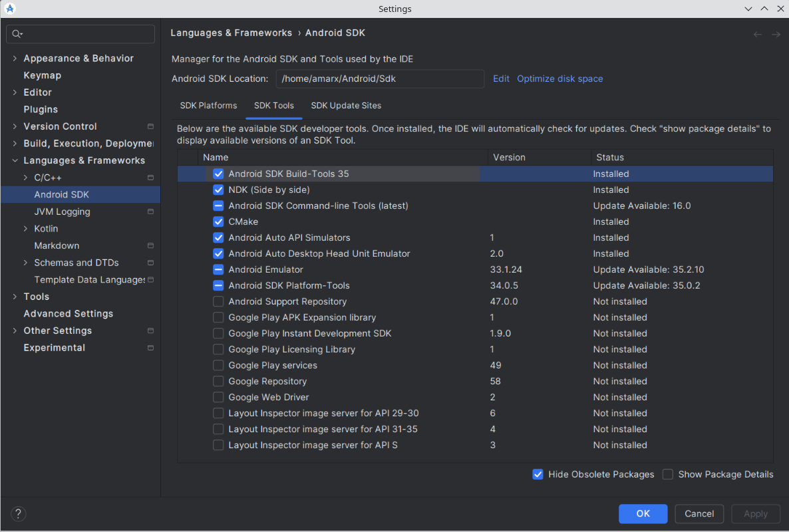Image resolution: width=789 pixels, height=532 pixels.
Task: Switch to SDK Platforms tab
Action: coord(208,106)
